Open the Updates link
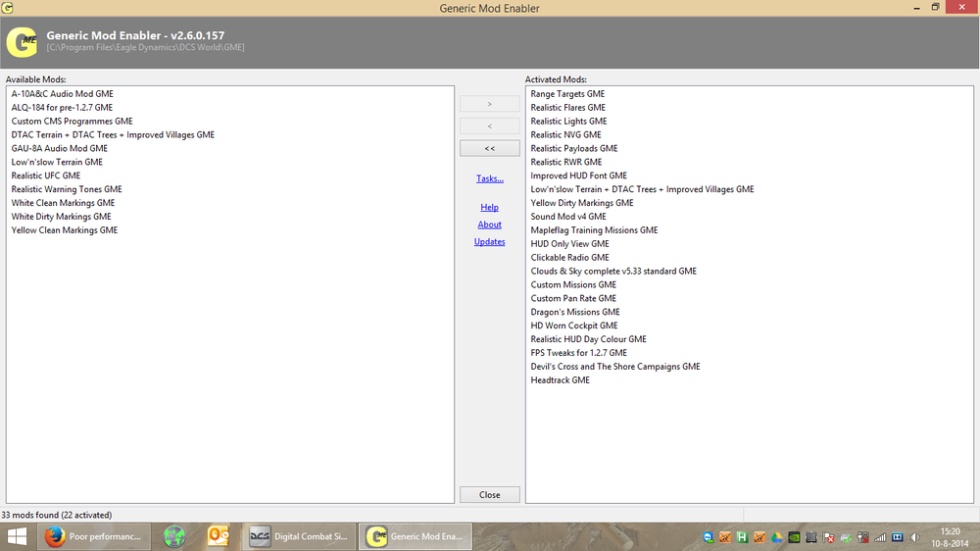This screenshot has height=551, width=980. click(x=489, y=242)
